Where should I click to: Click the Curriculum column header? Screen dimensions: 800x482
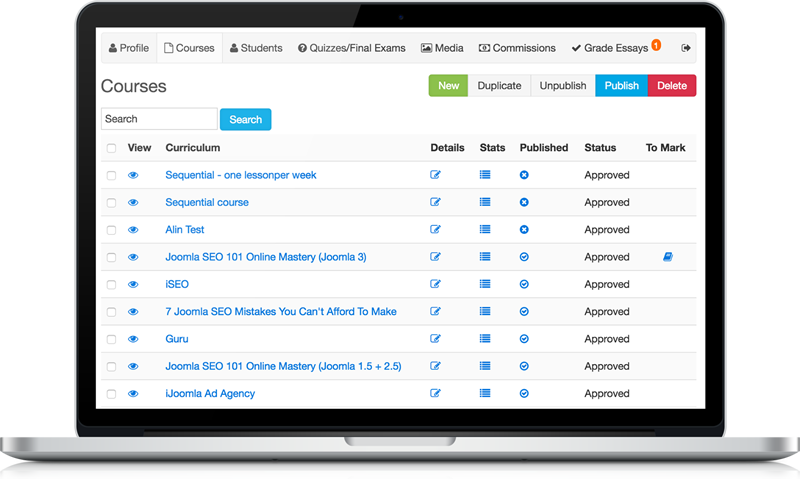(x=193, y=148)
